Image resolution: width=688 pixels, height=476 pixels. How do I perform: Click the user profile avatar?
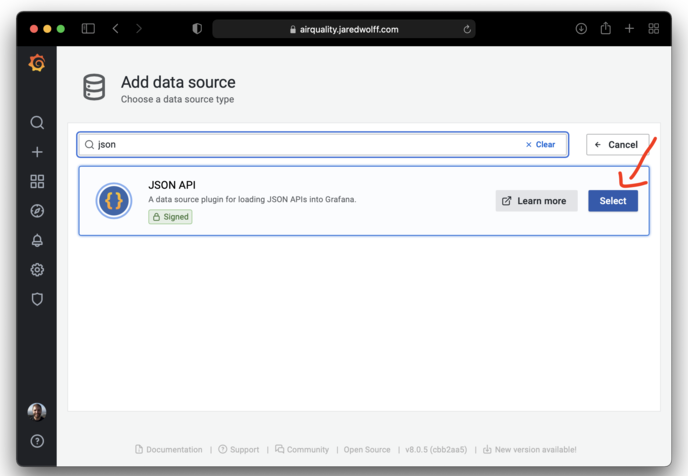(37, 412)
